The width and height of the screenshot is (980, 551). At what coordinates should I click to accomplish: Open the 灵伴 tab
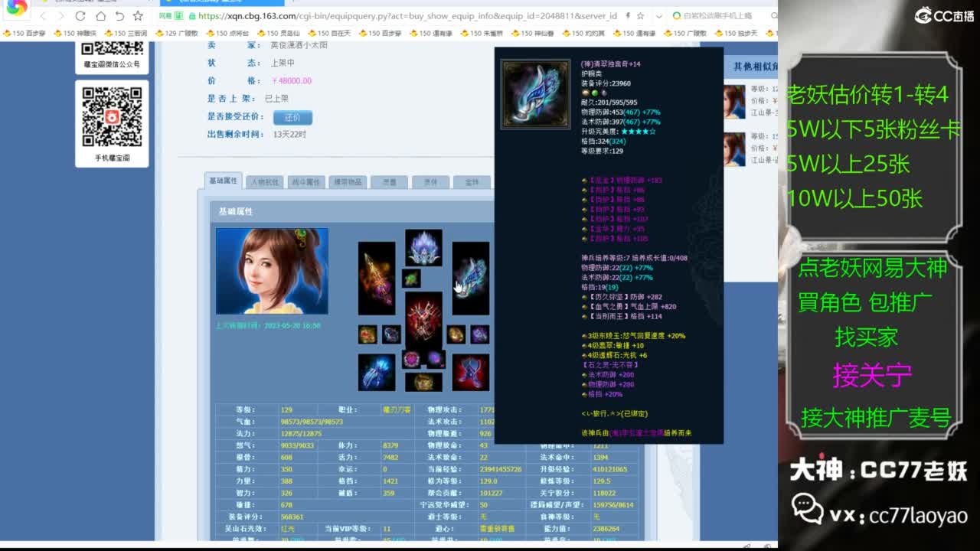coord(430,182)
